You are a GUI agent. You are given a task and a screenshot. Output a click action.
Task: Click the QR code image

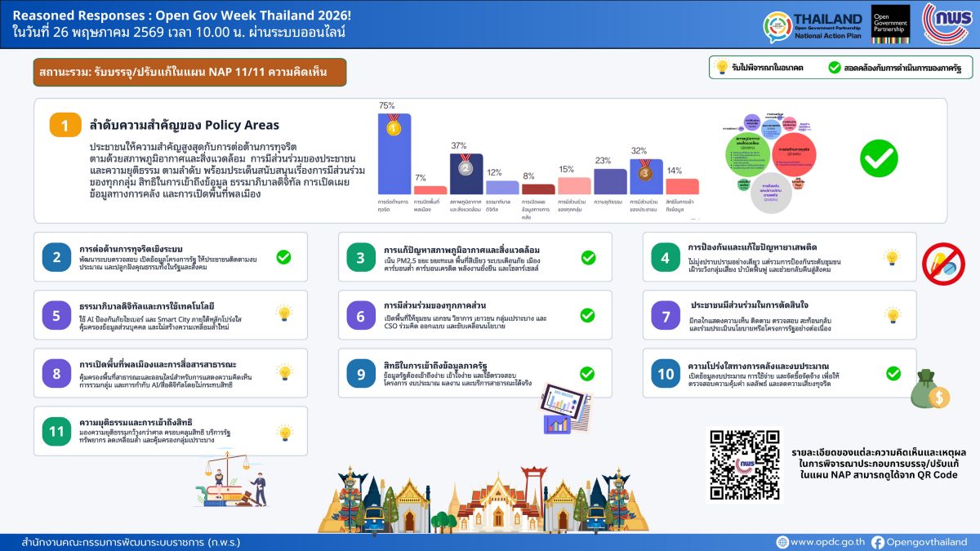point(742,464)
